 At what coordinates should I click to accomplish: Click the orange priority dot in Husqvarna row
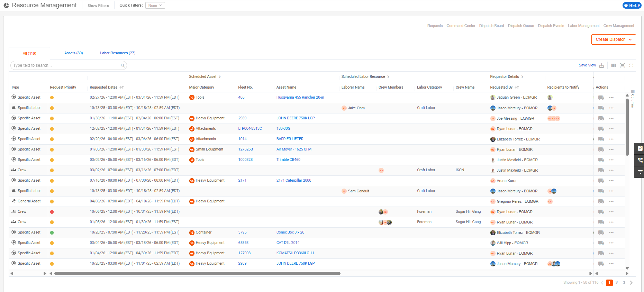click(52, 98)
